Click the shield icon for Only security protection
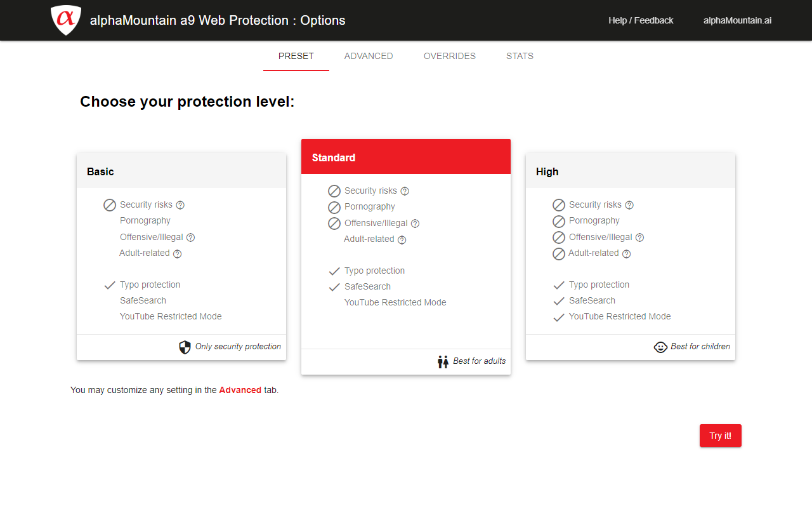Viewport: 812px width, 508px height. [x=185, y=347]
